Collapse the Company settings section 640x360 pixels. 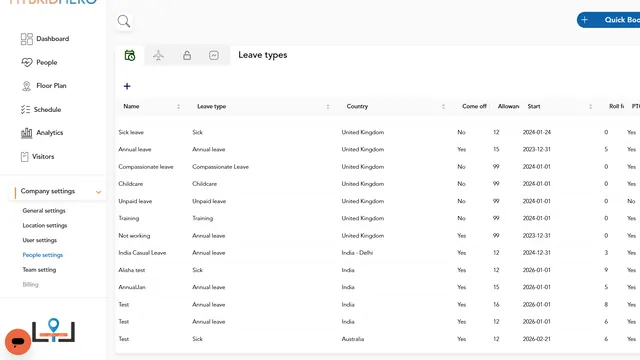pos(98,192)
